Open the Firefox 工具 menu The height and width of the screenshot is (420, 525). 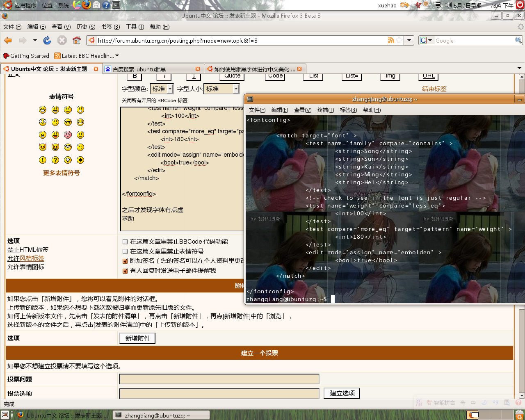[135, 27]
